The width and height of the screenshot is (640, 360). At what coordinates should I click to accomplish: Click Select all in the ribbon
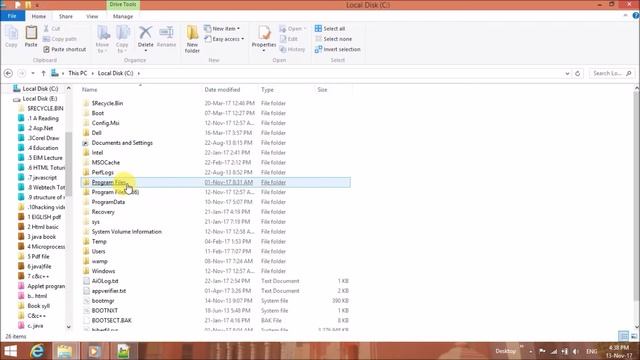coord(330,29)
